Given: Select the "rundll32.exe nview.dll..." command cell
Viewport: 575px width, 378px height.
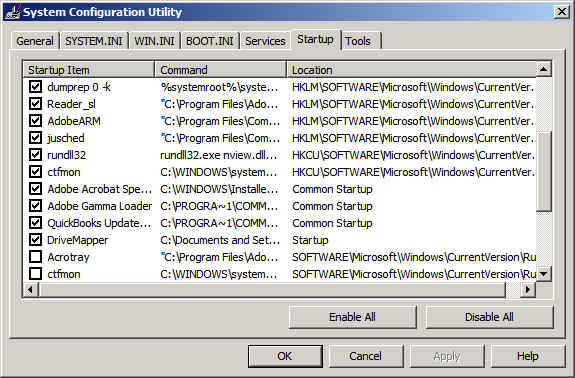Looking at the screenshot, I should (x=219, y=155).
